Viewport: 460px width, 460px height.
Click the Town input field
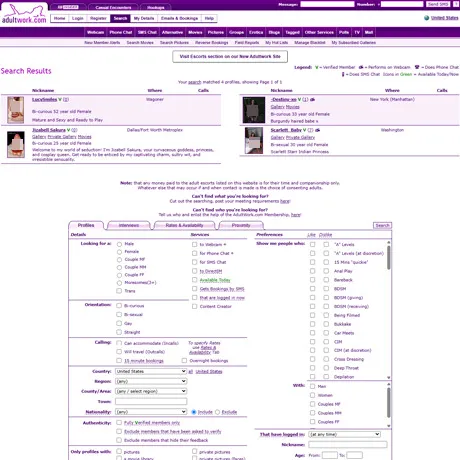click(x=151, y=401)
